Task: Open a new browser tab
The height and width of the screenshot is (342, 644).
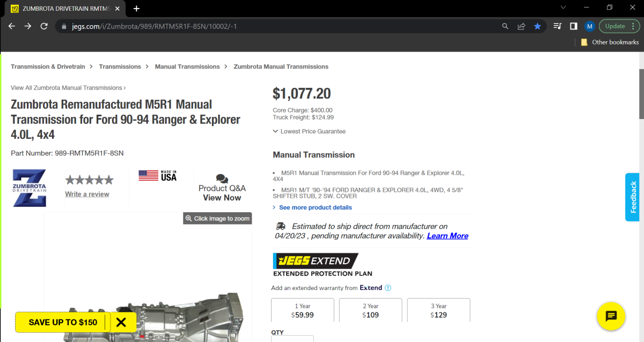Action: (136, 8)
